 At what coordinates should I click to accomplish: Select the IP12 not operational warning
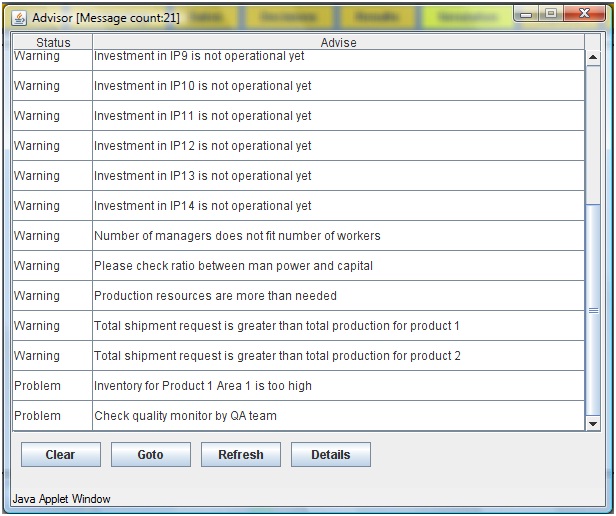[203, 146]
